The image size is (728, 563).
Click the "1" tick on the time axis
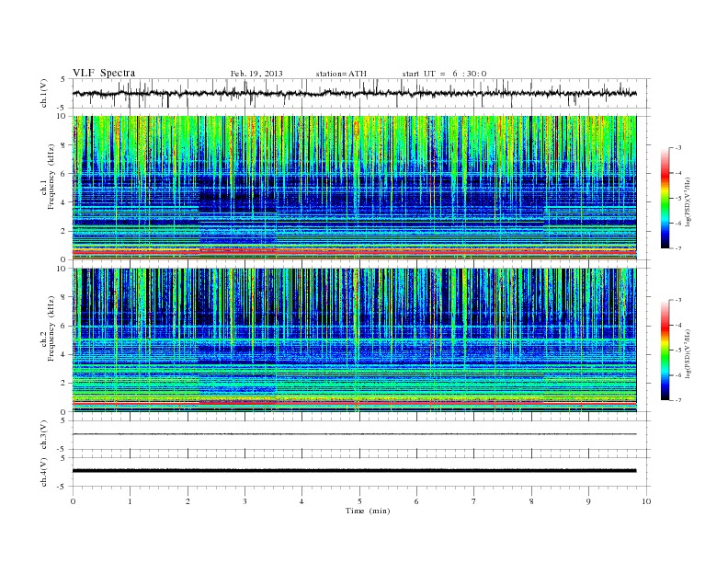pos(130,501)
